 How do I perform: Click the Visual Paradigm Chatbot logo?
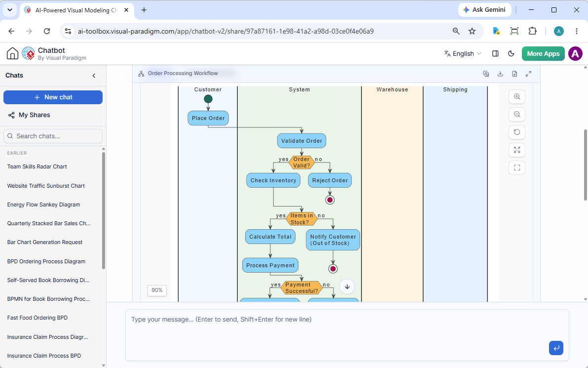click(x=28, y=53)
